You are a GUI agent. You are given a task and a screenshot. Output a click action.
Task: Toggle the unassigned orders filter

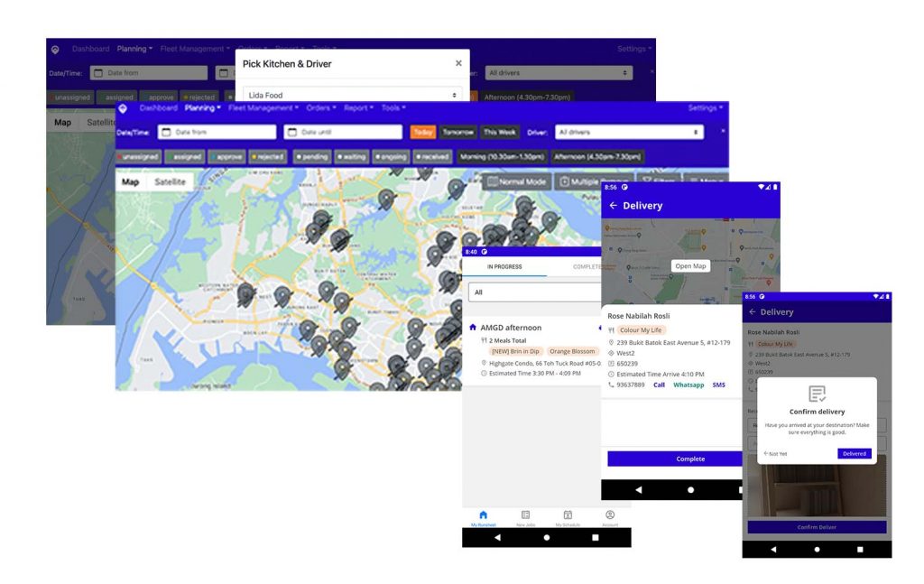tap(140, 156)
